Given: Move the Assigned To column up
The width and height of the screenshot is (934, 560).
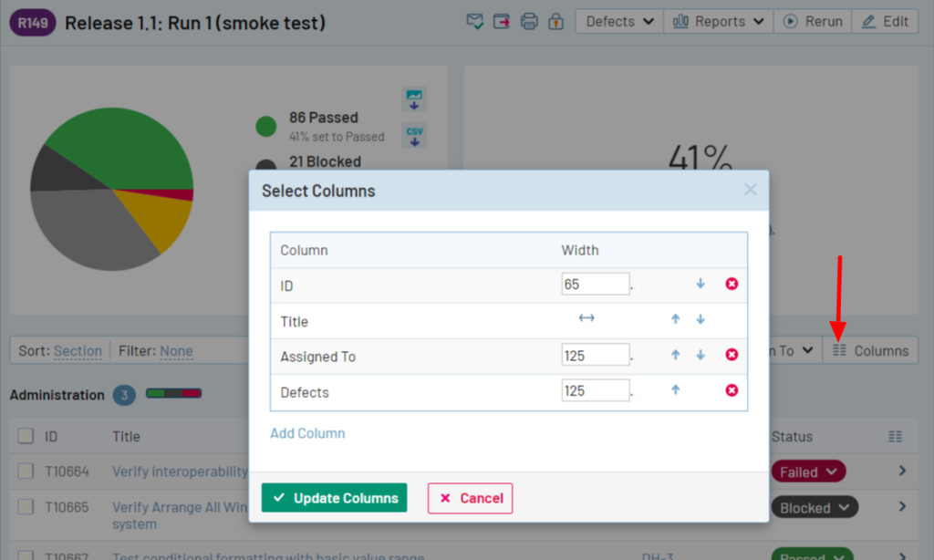Looking at the screenshot, I should pyautogui.click(x=676, y=356).
